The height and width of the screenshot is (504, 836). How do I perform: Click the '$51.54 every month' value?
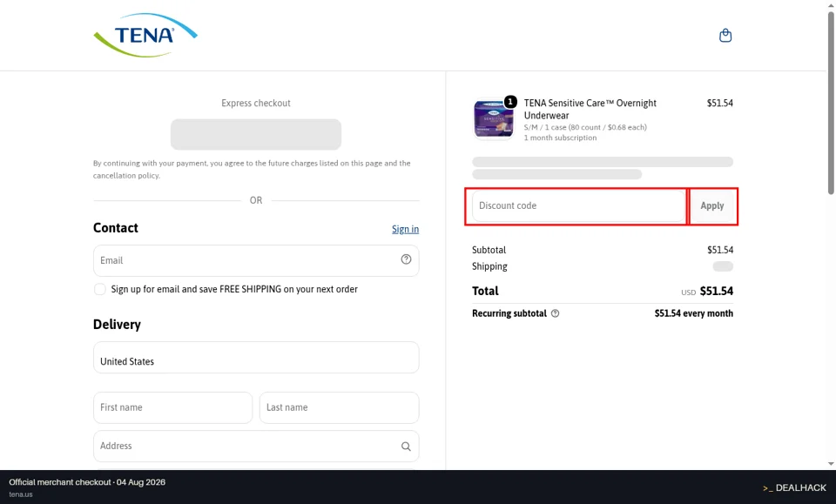[694, 313]
